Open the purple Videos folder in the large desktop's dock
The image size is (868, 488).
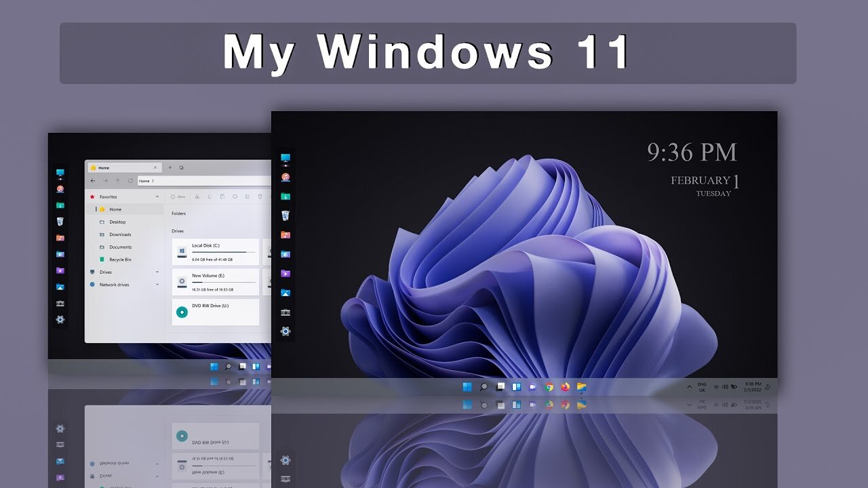285,273
